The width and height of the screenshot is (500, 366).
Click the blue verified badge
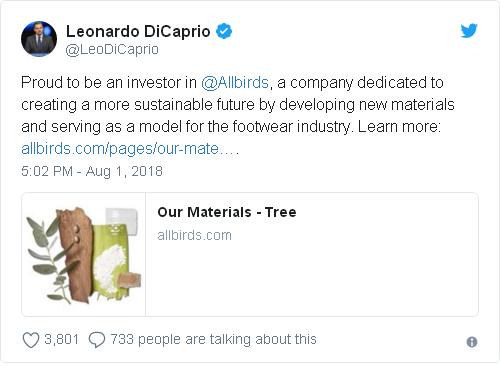coord(224,31)
